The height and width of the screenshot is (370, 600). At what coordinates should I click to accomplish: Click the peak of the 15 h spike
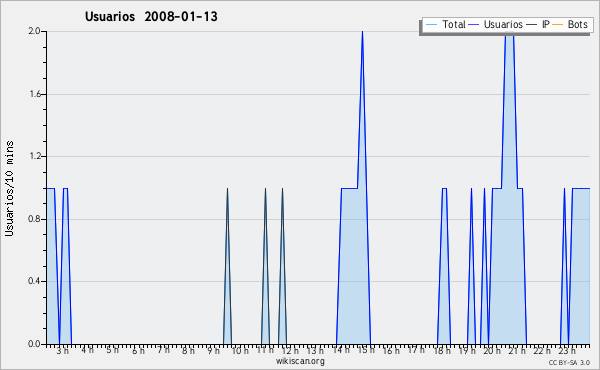click(362, 32)
